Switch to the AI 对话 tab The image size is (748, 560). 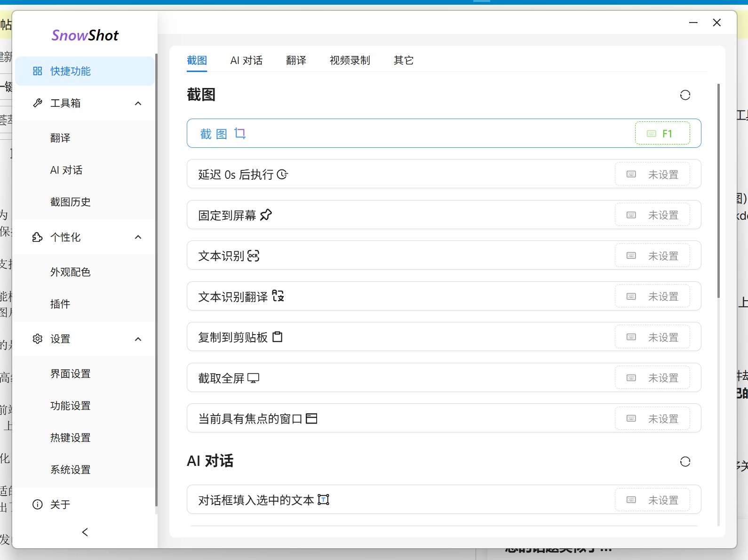click(247, 60)
